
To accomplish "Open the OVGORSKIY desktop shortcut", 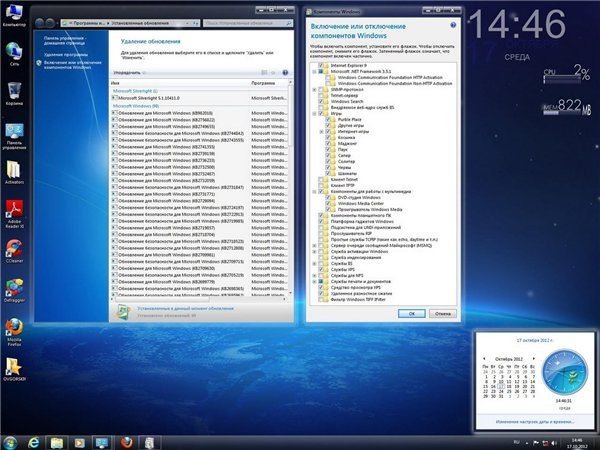I will coord(14,369).
